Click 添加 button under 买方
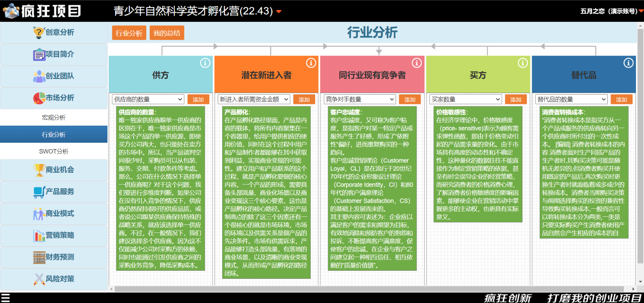Screen dimensions: 644x303 pyautogui.click(x=516, y=100)
